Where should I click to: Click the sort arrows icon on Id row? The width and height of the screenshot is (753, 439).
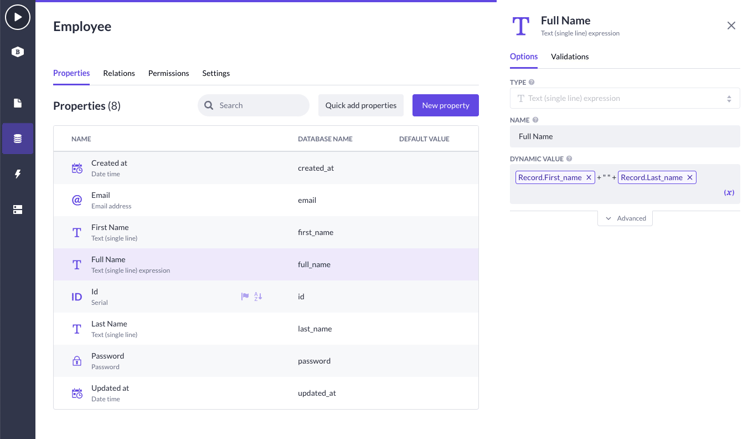pos(258,296)
